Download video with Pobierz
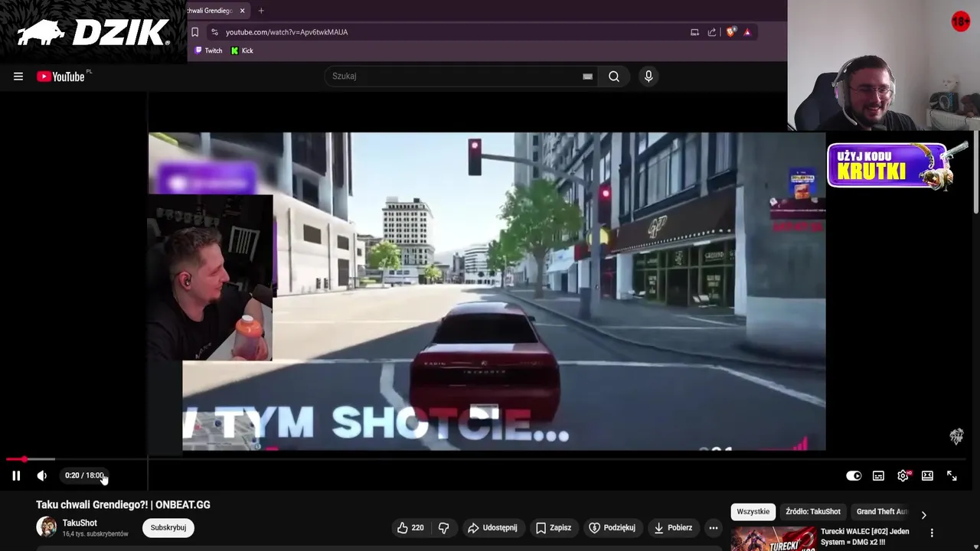 pos(673,528)
